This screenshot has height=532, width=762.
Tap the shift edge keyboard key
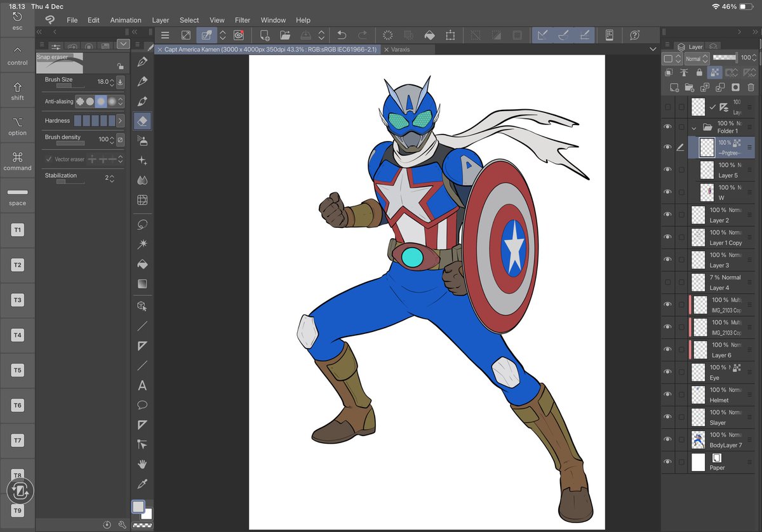(x=17, y=91)
